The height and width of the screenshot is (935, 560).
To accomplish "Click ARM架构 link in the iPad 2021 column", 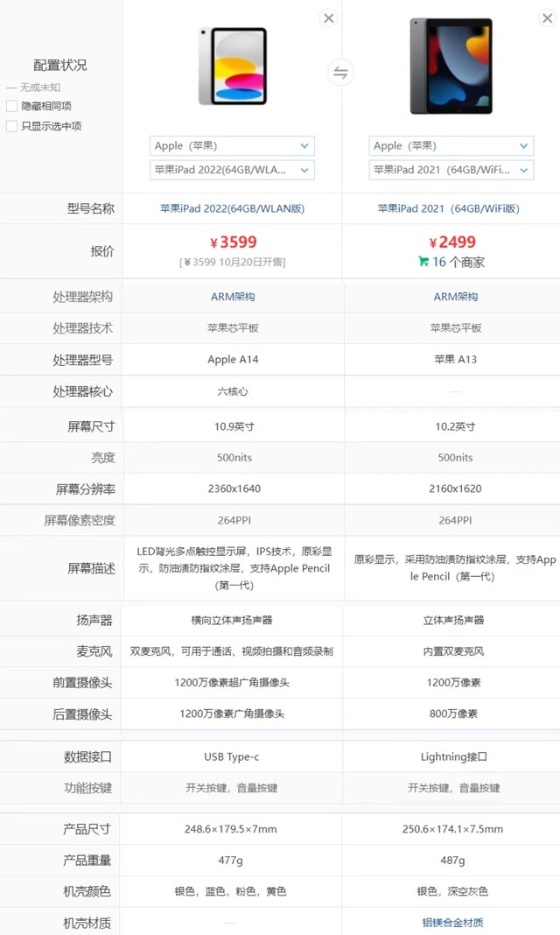I will (455, 297).
